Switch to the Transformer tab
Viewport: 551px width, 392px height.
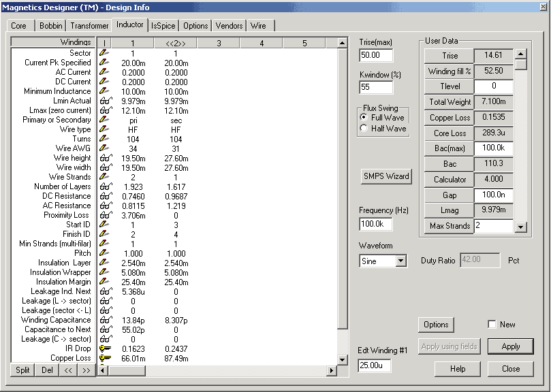point(89,26)
